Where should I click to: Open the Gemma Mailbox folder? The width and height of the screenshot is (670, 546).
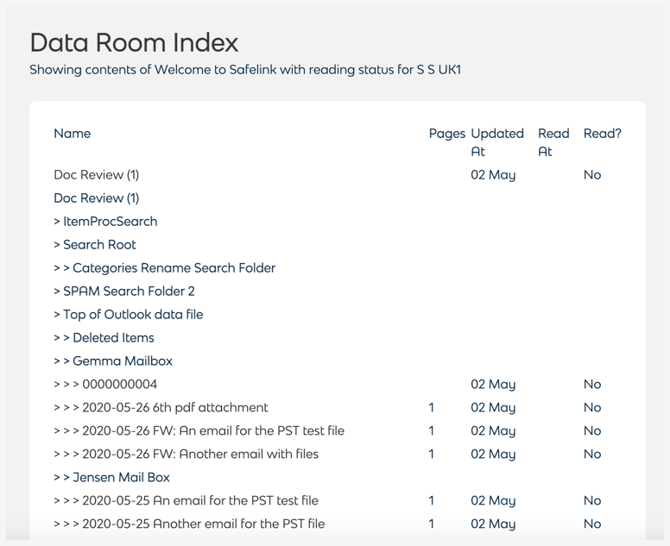point(123,361)
